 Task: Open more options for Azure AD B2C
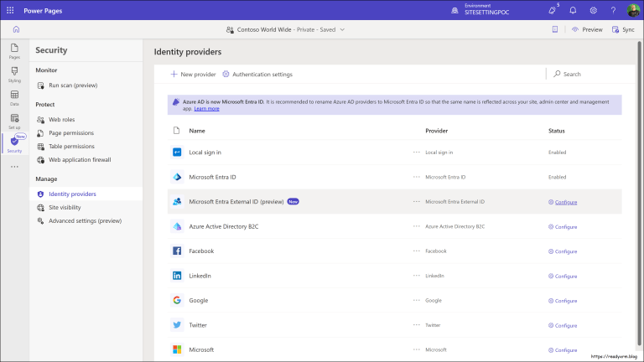click(x=417, y=226)
